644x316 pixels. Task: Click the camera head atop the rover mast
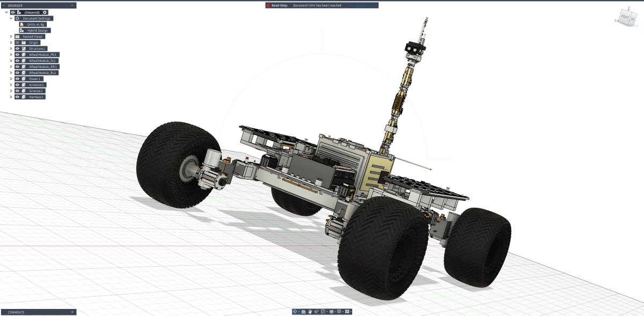415,48
